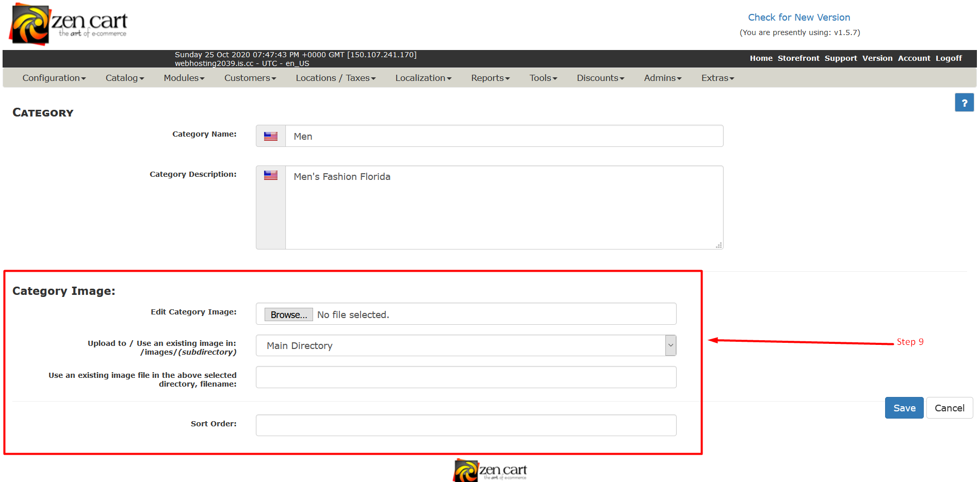This screenshot has width=980, height=482.
Task: Open the Tools menu
Action: (x=544, y=78)
